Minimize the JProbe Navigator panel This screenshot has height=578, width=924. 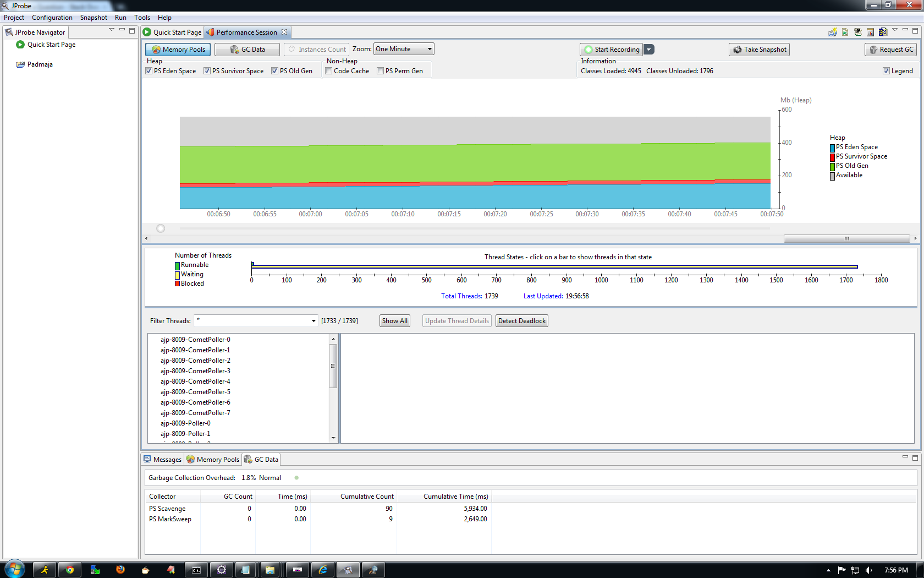point(122,30)
